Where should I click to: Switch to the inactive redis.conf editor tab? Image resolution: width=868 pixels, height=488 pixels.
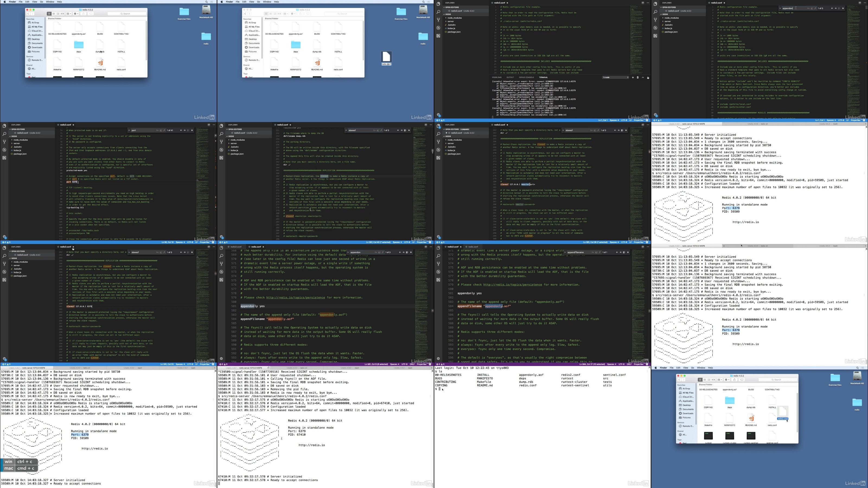[473, 246]
